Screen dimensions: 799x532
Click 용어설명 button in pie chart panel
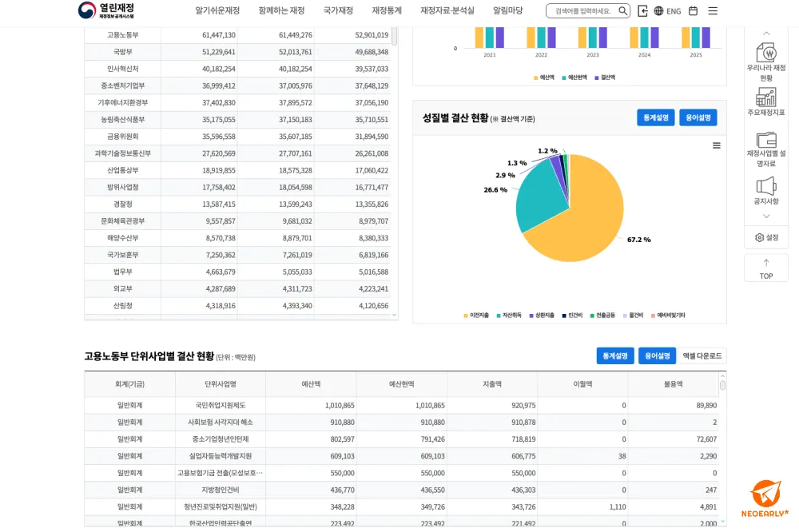(x=698, y=117)
